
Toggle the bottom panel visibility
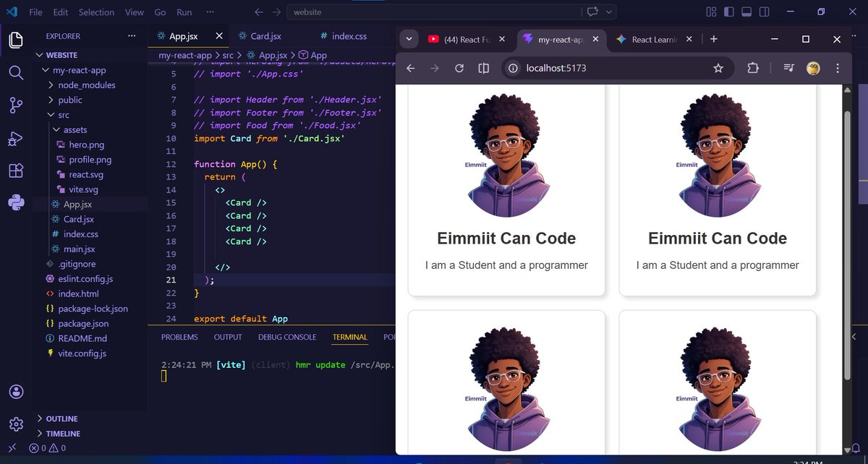click(746, 12)
